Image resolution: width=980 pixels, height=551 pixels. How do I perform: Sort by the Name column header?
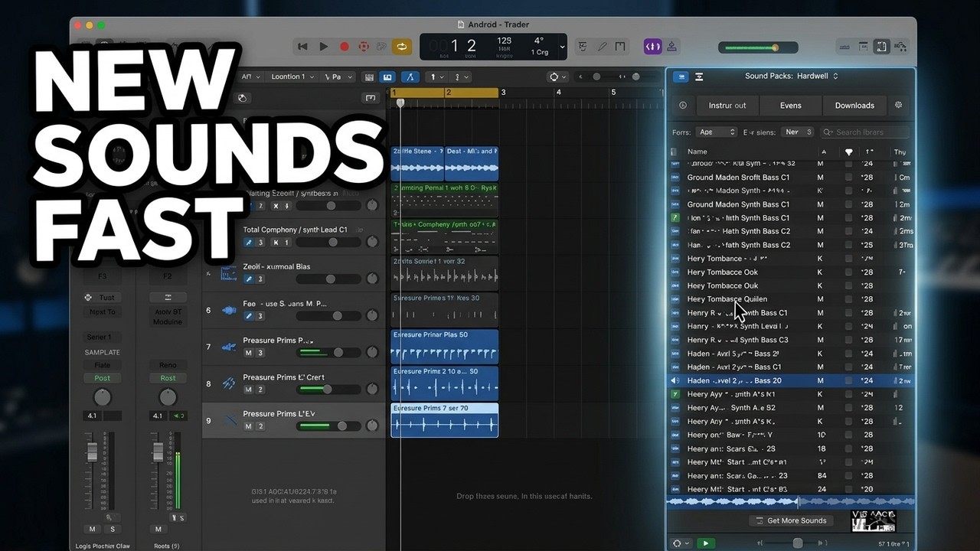(697, 152)
